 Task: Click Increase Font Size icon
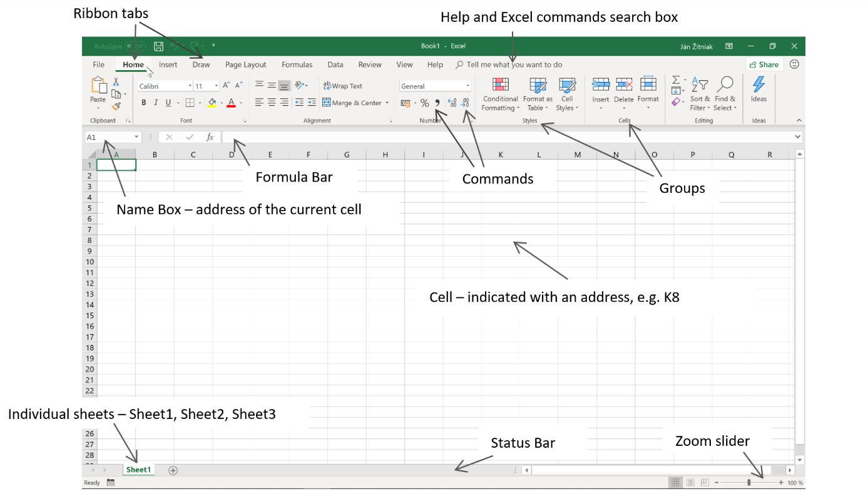(227, 86)
